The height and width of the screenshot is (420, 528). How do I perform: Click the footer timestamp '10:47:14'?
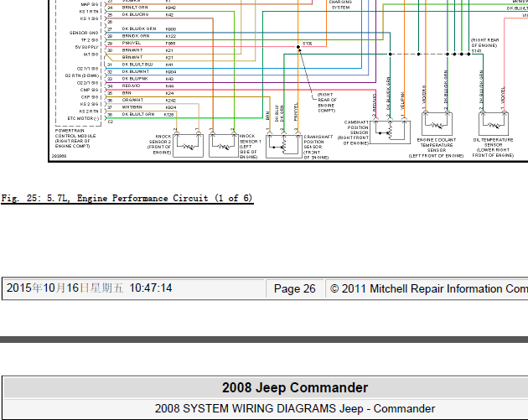(x=151, y=288)
